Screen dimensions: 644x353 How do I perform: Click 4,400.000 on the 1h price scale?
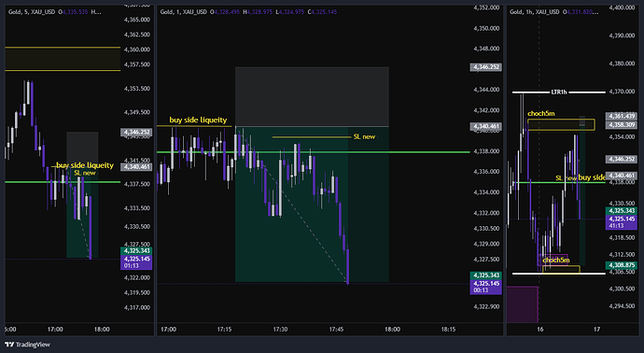[622, 7]
